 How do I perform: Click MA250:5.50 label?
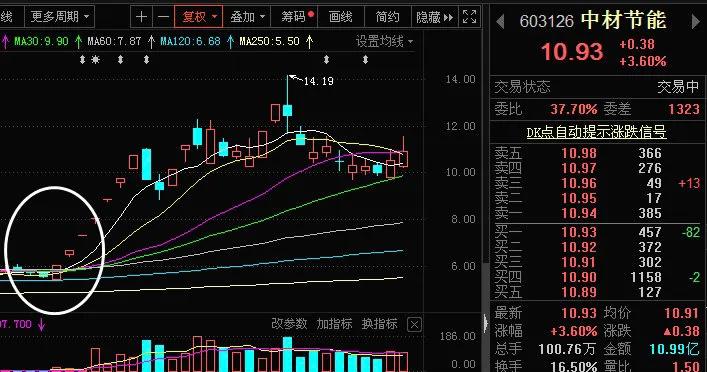269,41
